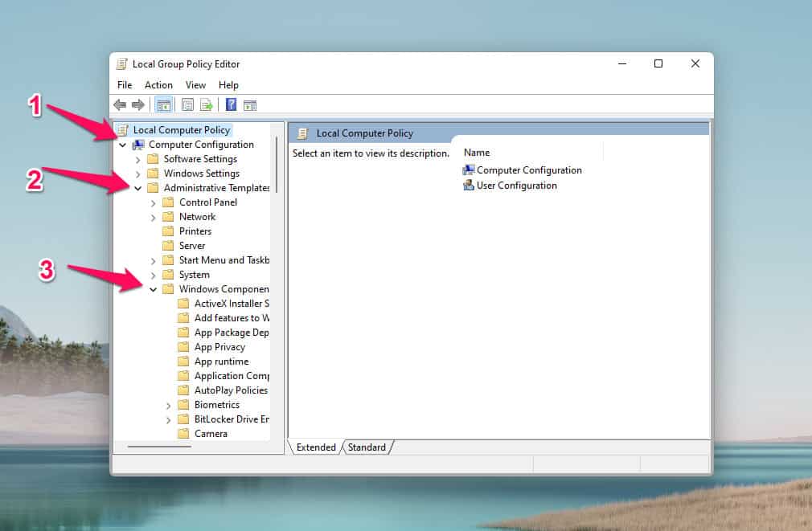Select the App Privacy folder

coord(219,347)
